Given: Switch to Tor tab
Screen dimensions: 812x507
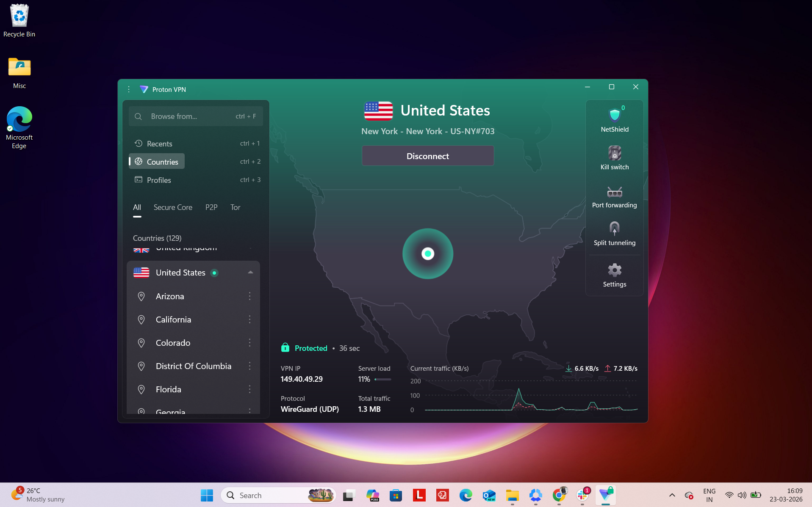Looking at the screenshot, I should click(x=235, y=207).
